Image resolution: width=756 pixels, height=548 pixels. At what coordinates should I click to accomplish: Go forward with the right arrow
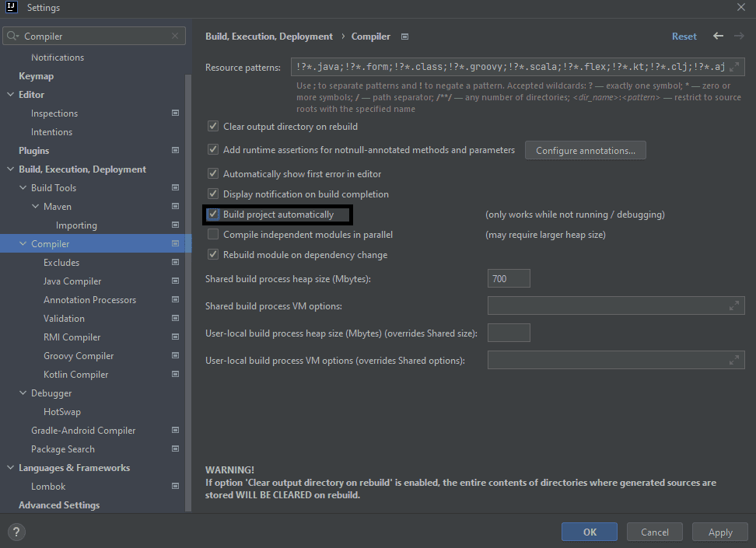coord(739,37)
